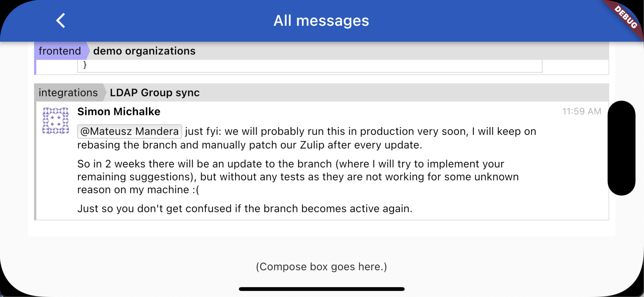Screen dimensions: 644x297
Task: Tap the back arrow icon
Action: (x=61, y=20)
